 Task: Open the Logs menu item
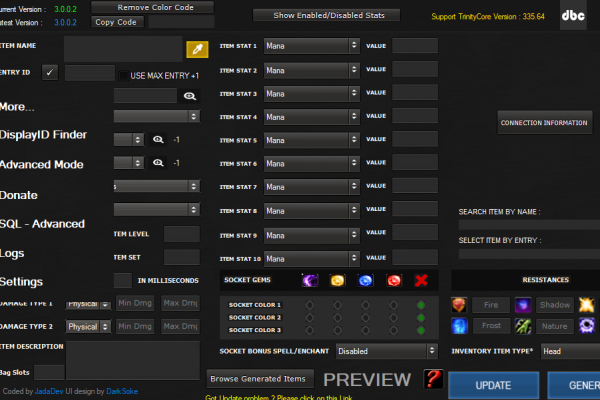coord(12,253)
